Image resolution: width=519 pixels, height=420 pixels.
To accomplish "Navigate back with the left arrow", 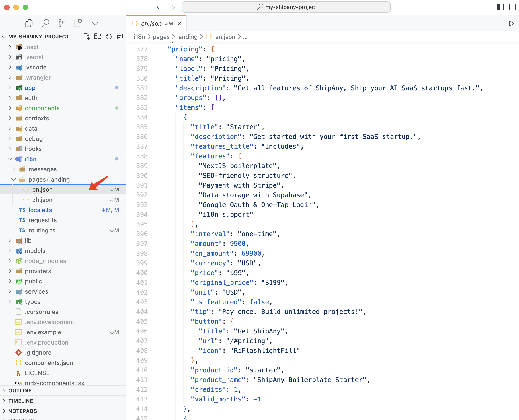I will pos(160,7).
